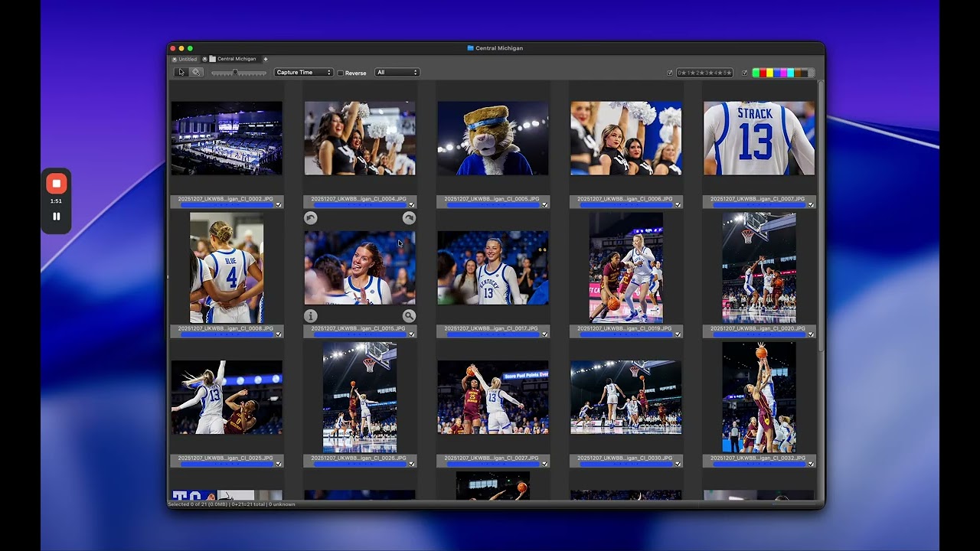The height and width of the screenshot is (551, 980).
Task: Untag photo CI_0002 checkbox
Action: [279, 205]
